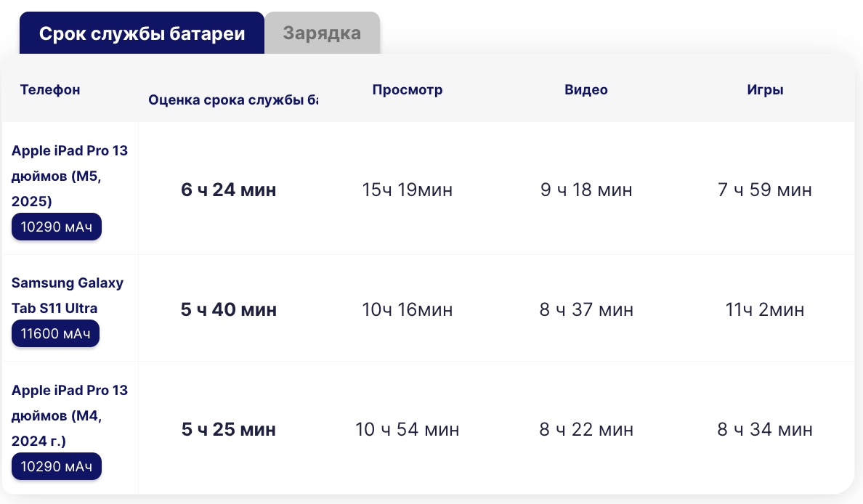Screen dimensions: 863x504
Task: Click the Телефон column header
Action: click(50, 90)
